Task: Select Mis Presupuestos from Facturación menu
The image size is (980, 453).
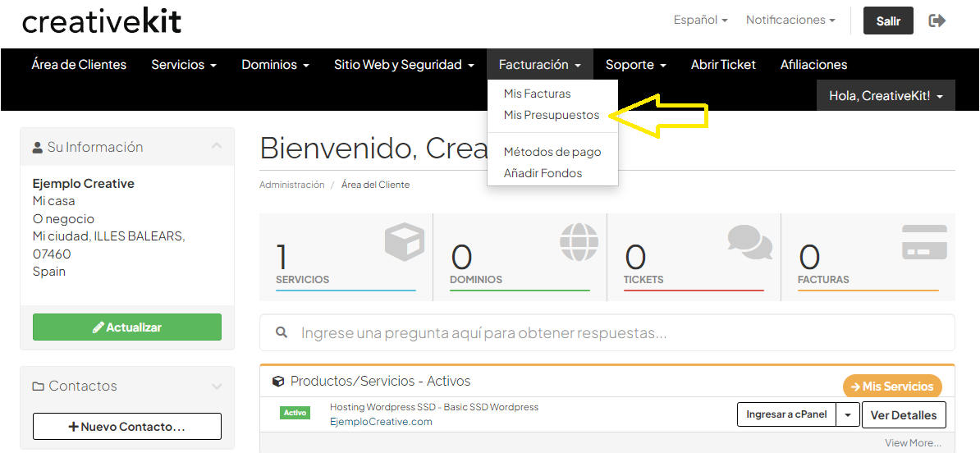Action: coord(552,115)
